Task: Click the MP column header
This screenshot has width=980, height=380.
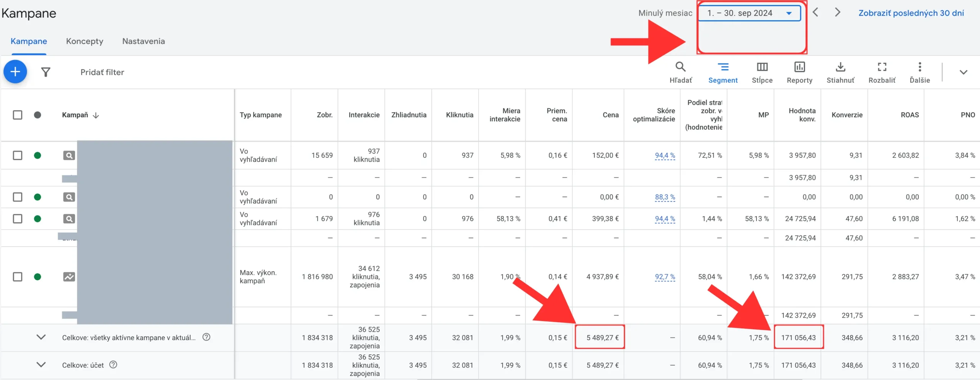Action: (763, 115)
